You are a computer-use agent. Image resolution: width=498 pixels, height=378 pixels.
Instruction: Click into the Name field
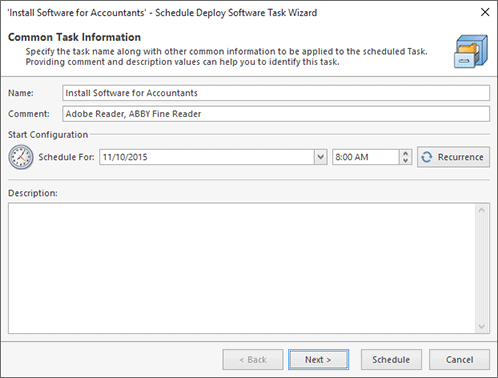click(276, 93)
